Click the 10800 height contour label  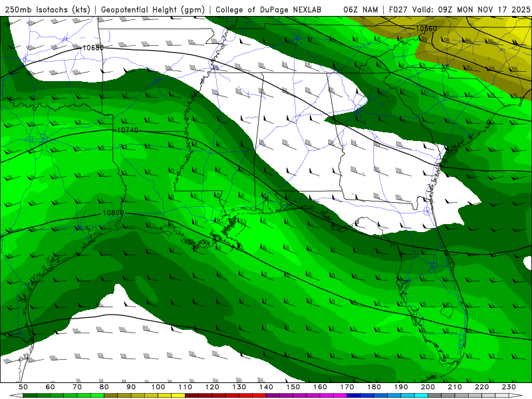point(113,213)
